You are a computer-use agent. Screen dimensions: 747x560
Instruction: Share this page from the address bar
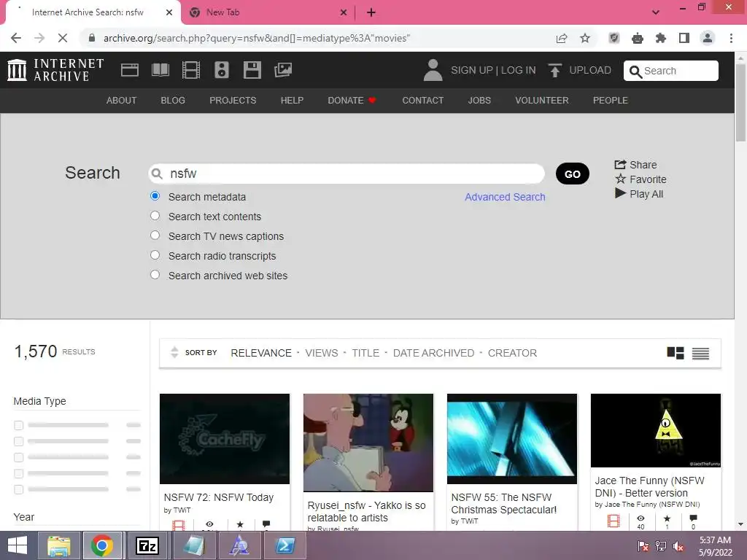pyautogui.click(x=562, y=38)
